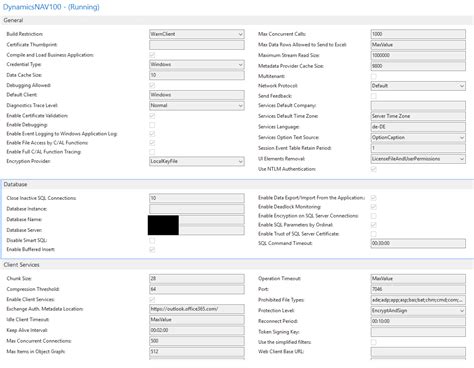Open Services Option Text Source dropdown

(x=418, y=137)
